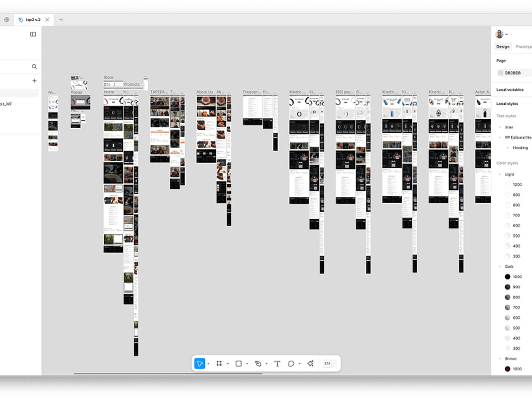Click the Frequen... frame thumbnail
This screenshot has width=532, height=399.
tap(252, 110)
